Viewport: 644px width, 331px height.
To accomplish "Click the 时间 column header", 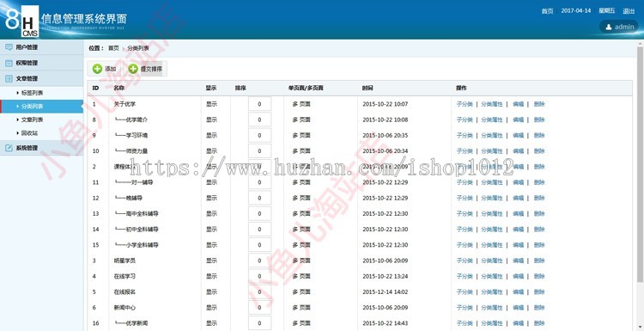I will (368, 88).
